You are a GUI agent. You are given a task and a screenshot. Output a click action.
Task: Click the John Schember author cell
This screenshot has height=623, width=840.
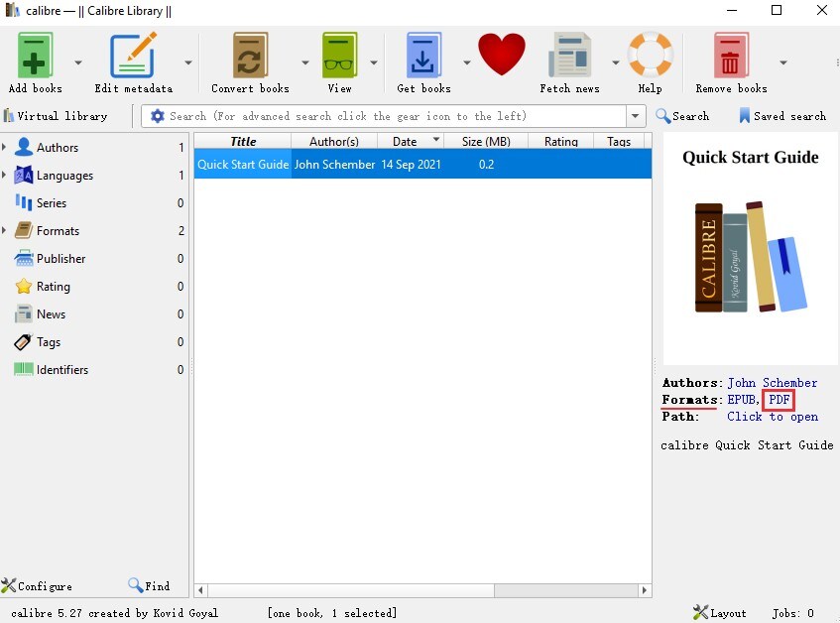click(334, 164)
